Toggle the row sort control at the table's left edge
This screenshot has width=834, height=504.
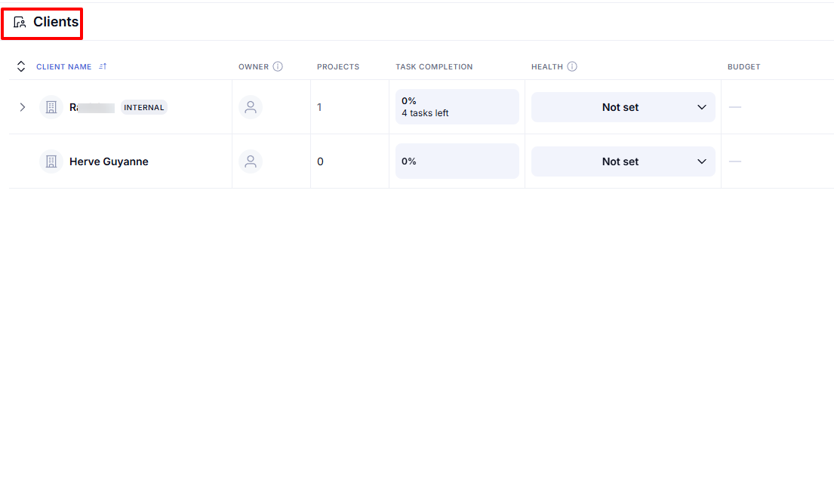point(21,66)
